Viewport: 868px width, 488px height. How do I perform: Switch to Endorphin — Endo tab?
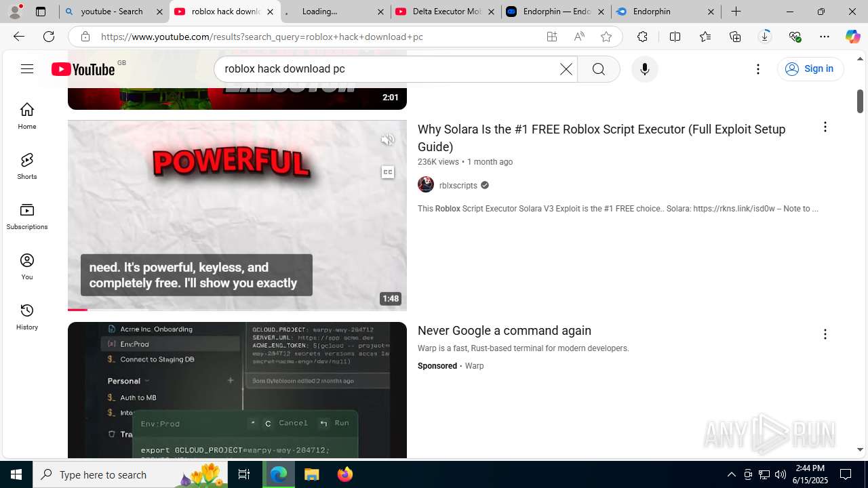pyautogui.click(x=556, y=12)
